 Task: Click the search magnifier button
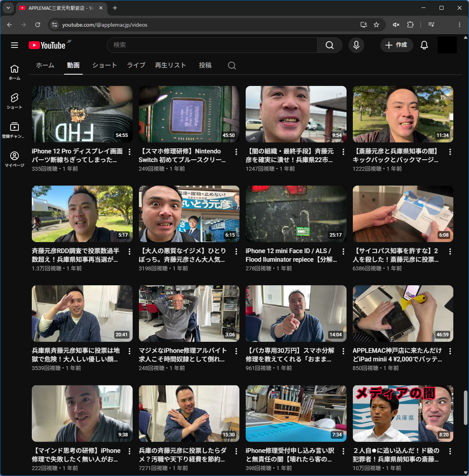pos(330,45)
